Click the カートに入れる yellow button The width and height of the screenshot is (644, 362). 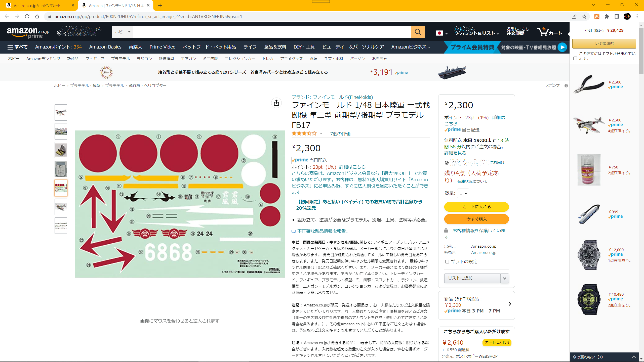476,207
